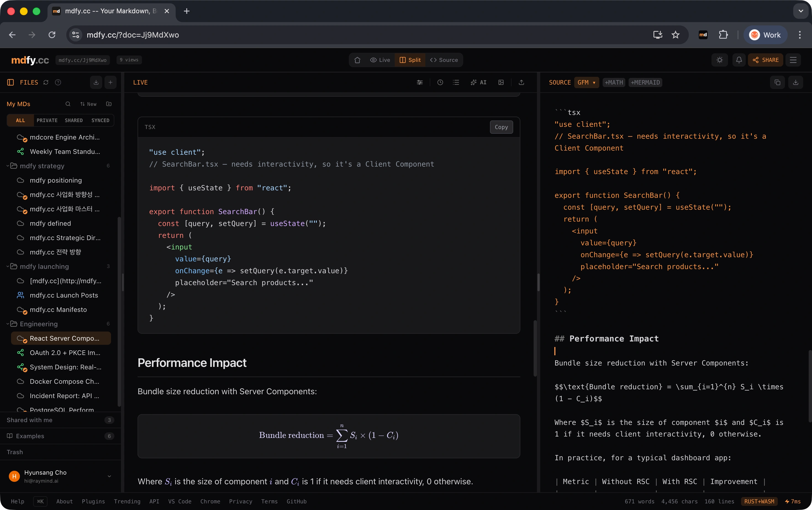
Task: Open the GFM flavor dropdown
Action: (x=586, y=82)
